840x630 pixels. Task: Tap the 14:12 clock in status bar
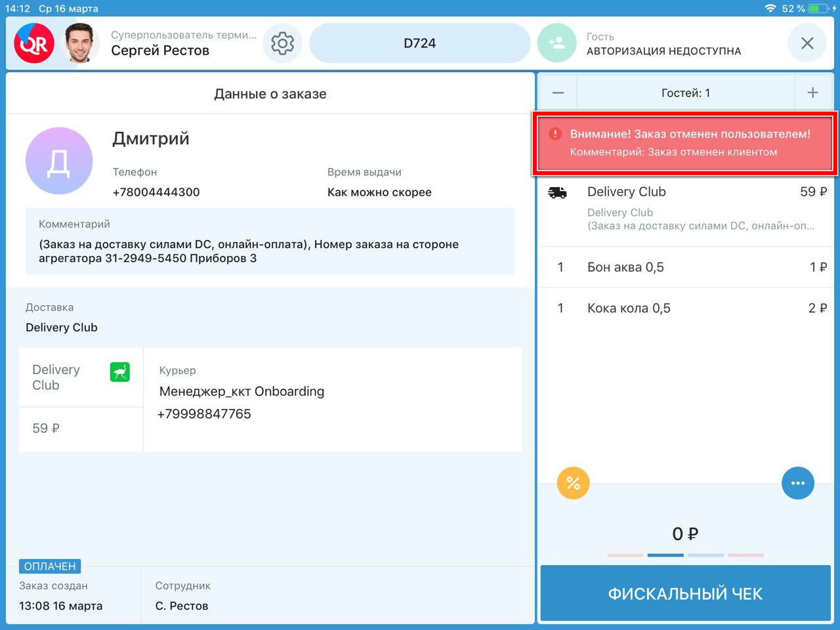point(18,9)
